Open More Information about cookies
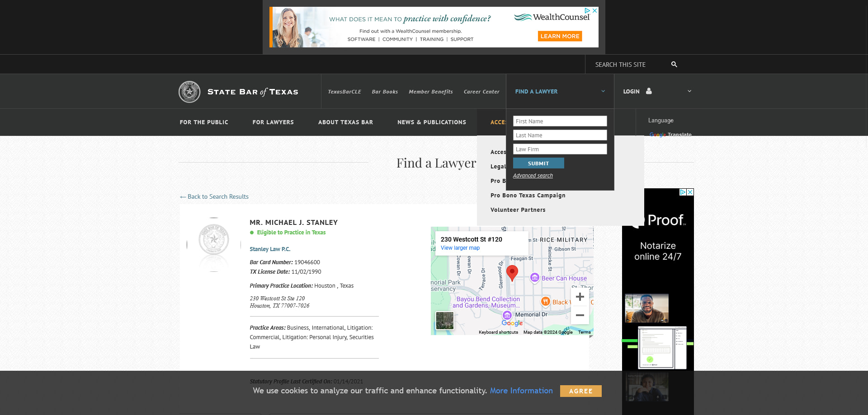868x415 pixels. point(521,391)
